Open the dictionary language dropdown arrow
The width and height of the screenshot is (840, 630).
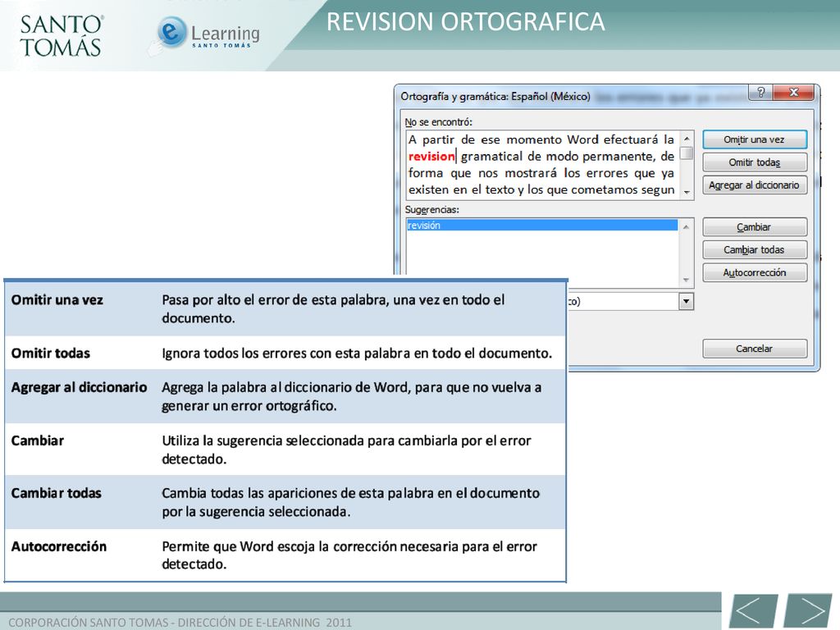(687, 302)
